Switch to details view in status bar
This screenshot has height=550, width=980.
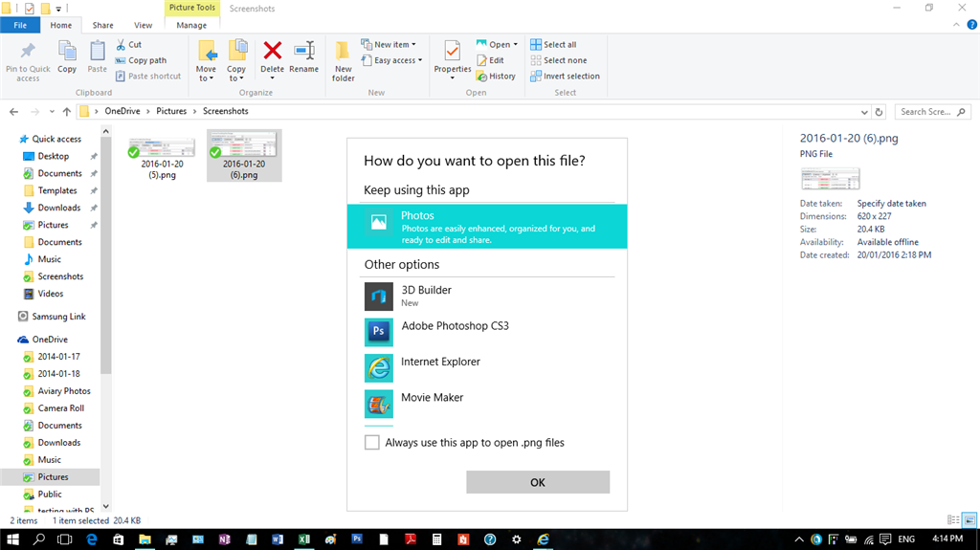click(953, 520)
